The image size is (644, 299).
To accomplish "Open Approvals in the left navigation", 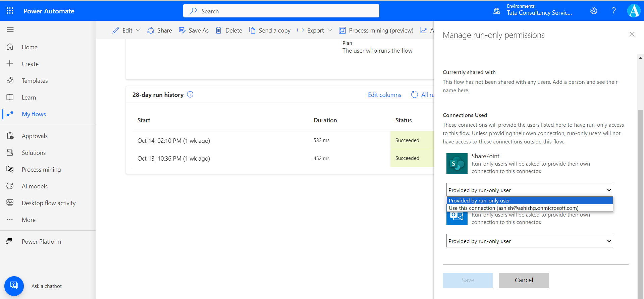I will pos(35,136).
